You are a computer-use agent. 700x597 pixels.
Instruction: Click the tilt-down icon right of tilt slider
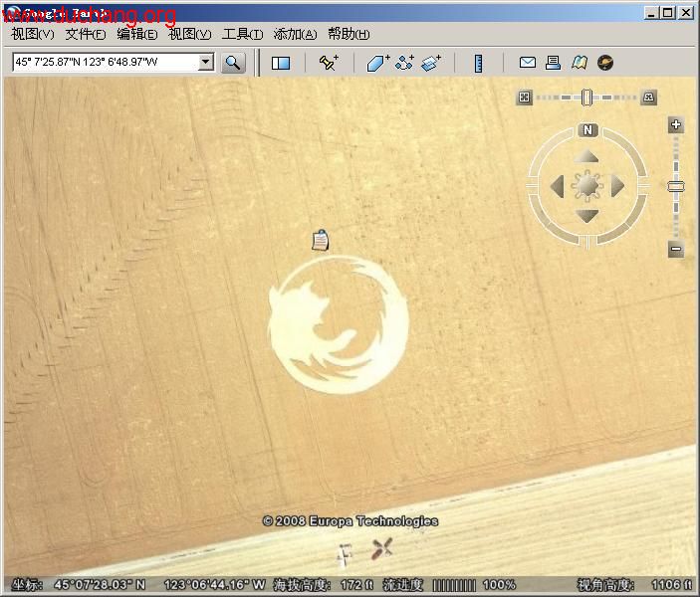click(x=648, y=97)
